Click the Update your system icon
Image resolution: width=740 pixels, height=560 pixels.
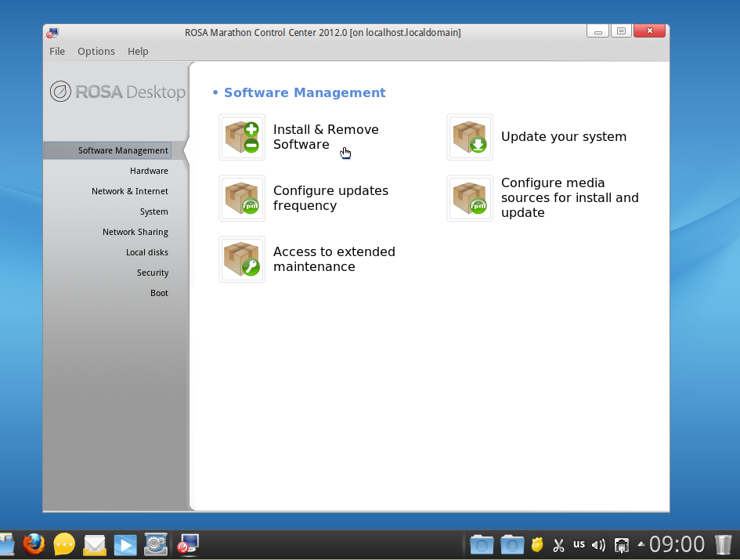[470, 137]
